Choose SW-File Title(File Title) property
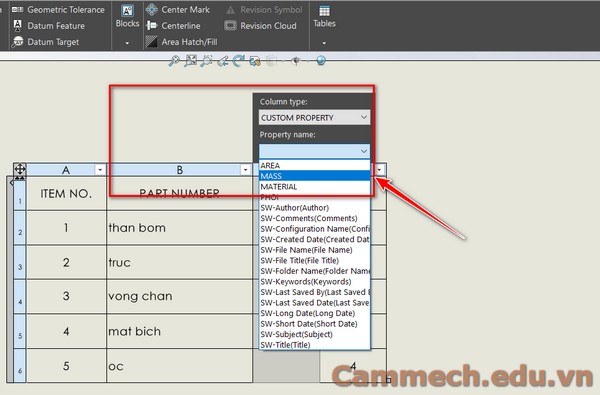 tap(315, 261)
